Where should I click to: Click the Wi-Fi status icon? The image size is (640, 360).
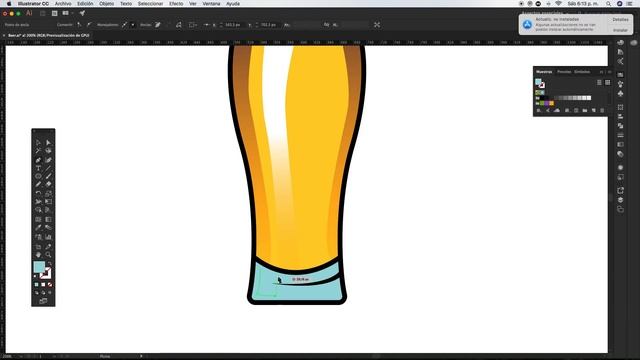click(x=558, y=3)
